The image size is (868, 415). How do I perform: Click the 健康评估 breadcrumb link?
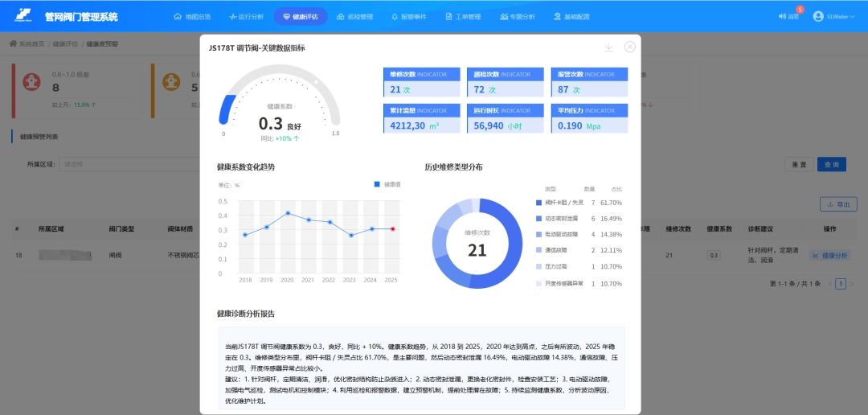(65, 43)
